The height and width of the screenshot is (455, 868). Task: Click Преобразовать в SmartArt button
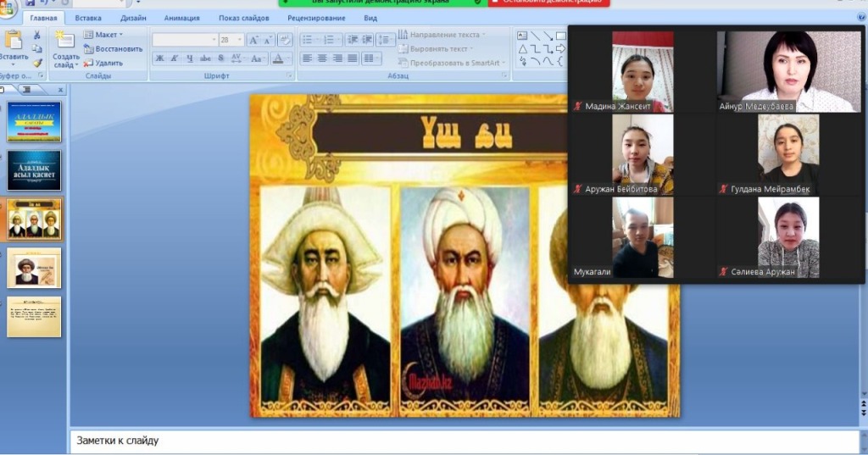pos(451,63)
